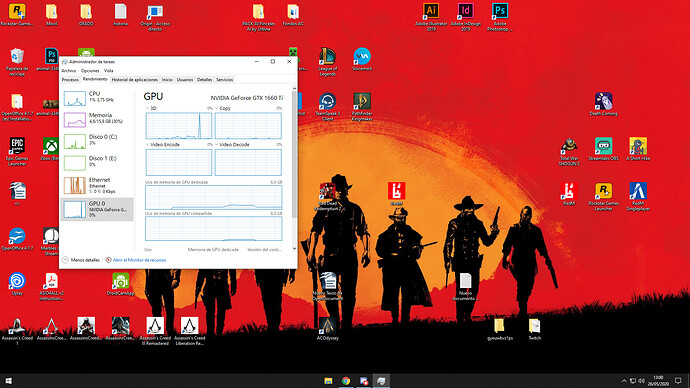This screenshot has height=388, width=690.
Task: Select Assassin's Creed III Remastered icon
Action: point(155,332)
